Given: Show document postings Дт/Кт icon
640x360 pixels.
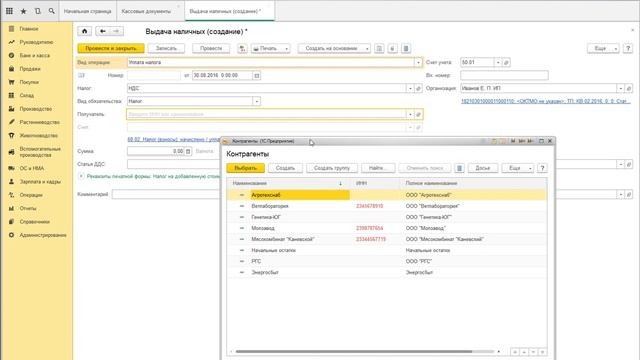Looking at the screenshot, I should [242, 49].
